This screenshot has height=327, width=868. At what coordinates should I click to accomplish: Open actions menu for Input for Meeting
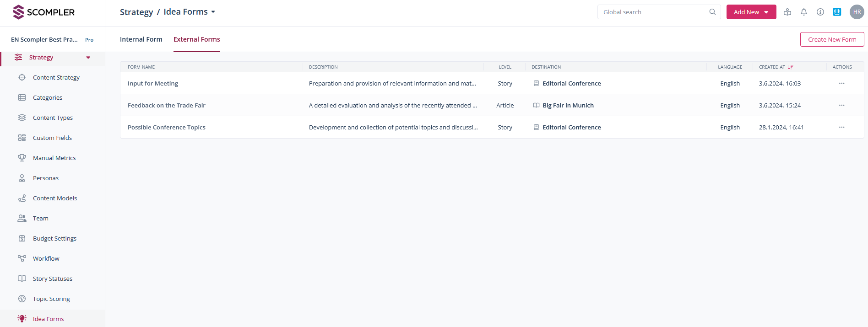point(841,83)
